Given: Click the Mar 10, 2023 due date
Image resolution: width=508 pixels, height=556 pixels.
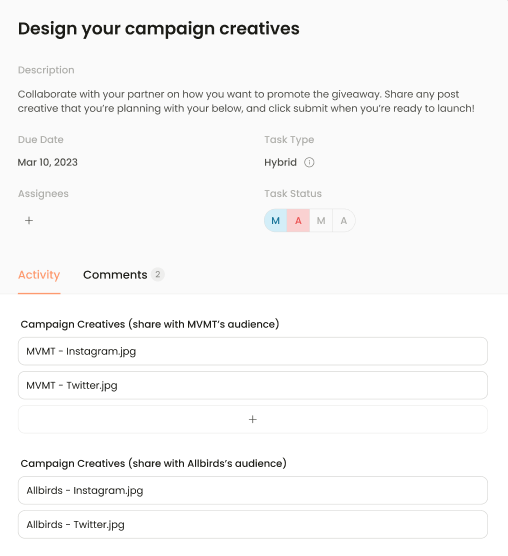Looking at the screenshot, I should coord(48,162).
